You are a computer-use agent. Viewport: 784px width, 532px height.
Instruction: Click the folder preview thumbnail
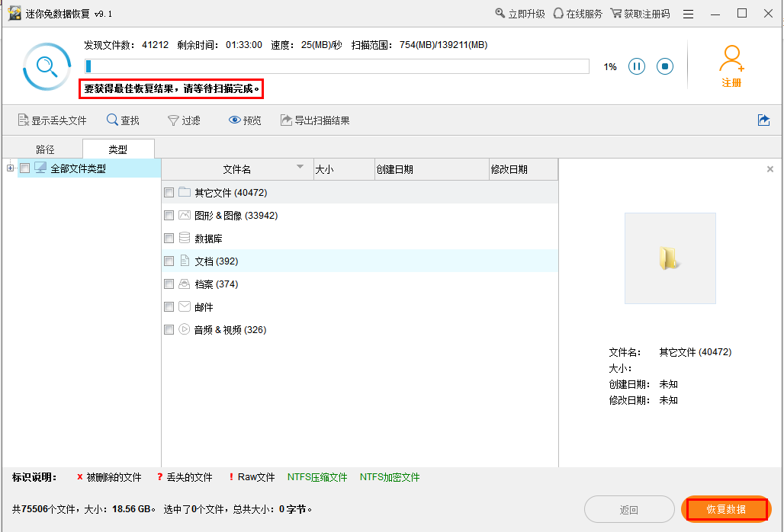pos(670,258)
